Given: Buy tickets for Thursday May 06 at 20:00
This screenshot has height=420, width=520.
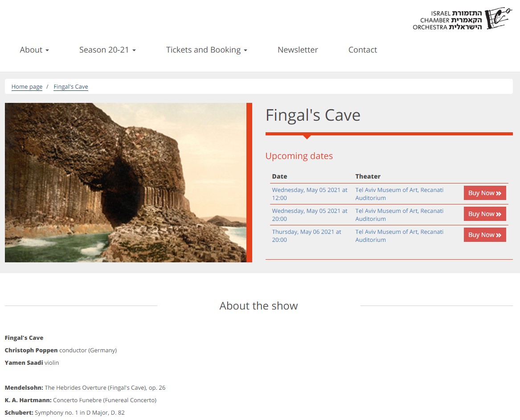Looking at the screenshot, I should pos(484,235).
